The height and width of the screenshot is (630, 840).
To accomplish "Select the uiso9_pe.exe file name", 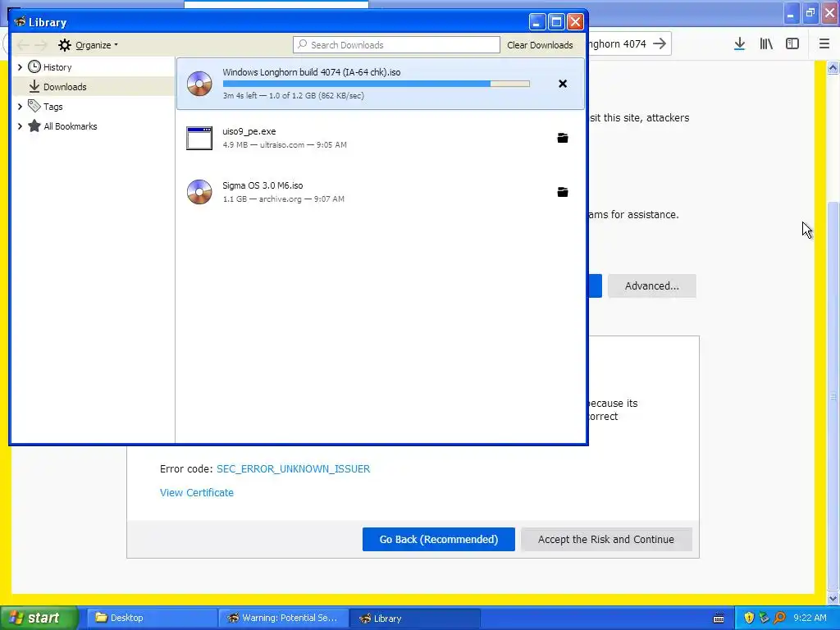I will click(249, 131).
